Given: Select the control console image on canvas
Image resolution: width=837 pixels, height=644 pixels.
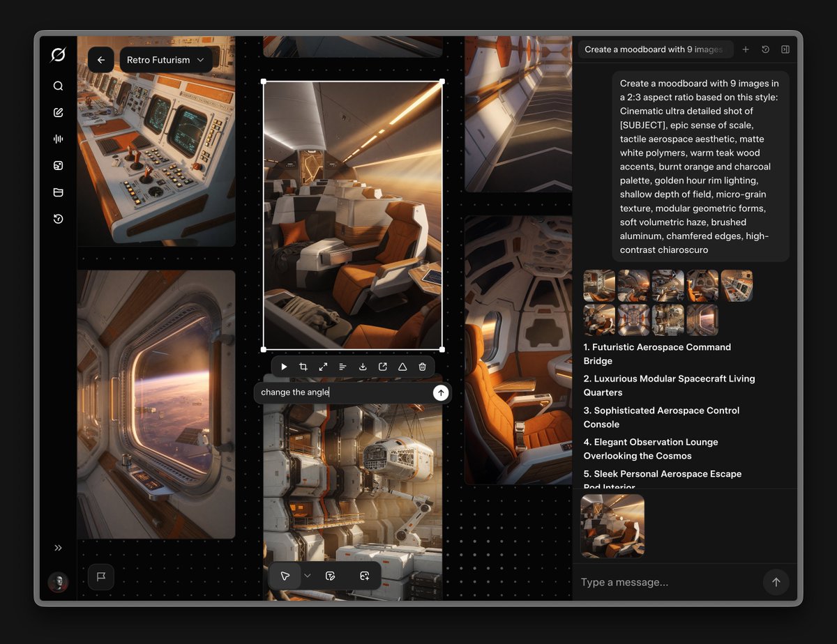Looking at the screenshot, I should click(x=156, y=141).
